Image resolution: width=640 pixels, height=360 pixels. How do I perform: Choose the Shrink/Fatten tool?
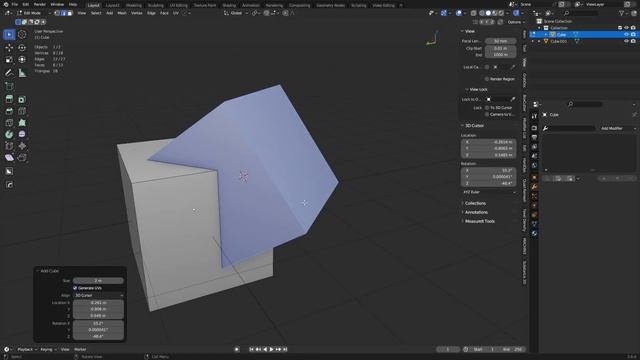(22, 146)
